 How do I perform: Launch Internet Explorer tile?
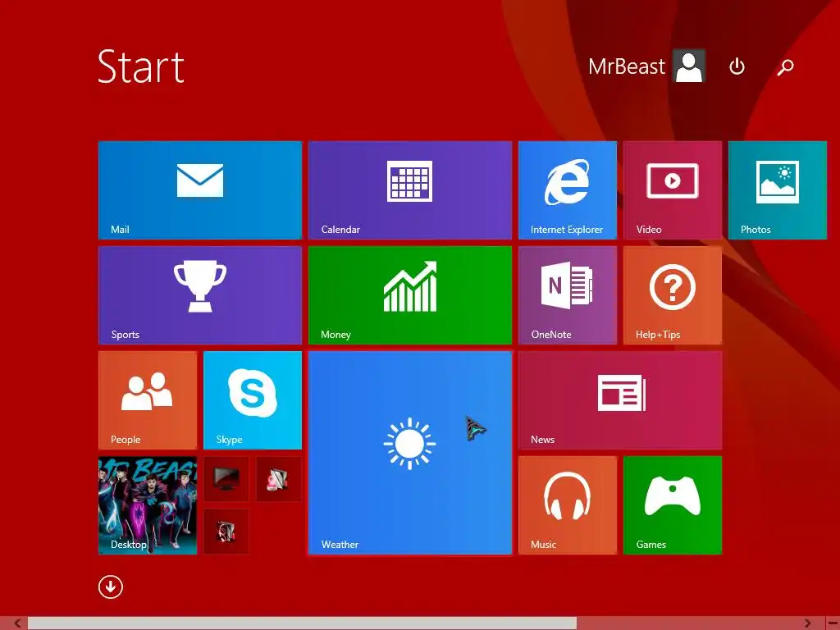click(x=568, y=190)
